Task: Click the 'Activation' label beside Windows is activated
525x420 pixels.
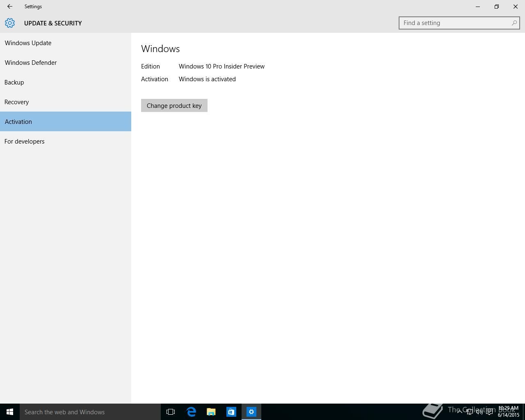Action: pyautogui.click(x=155, y=79)
